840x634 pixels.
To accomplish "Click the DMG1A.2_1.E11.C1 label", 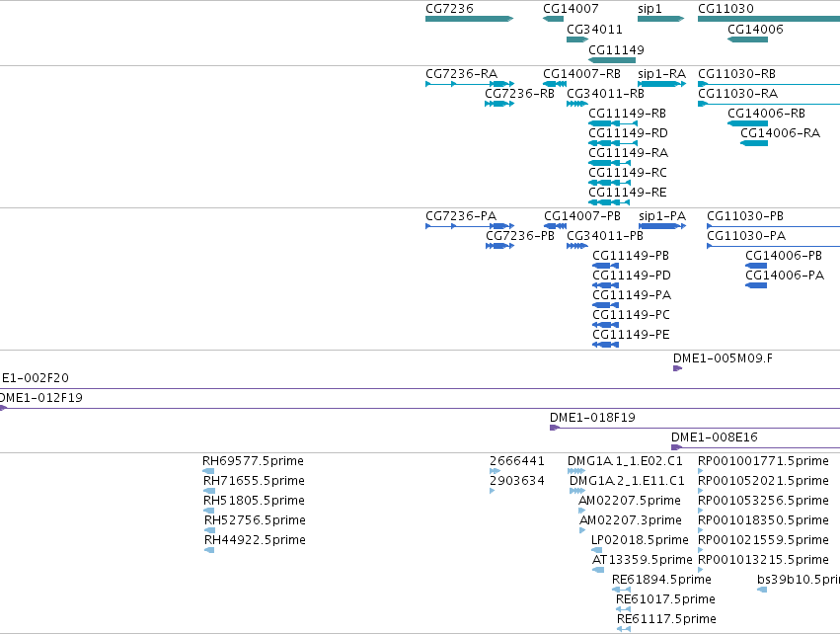I will coord(628,481).
